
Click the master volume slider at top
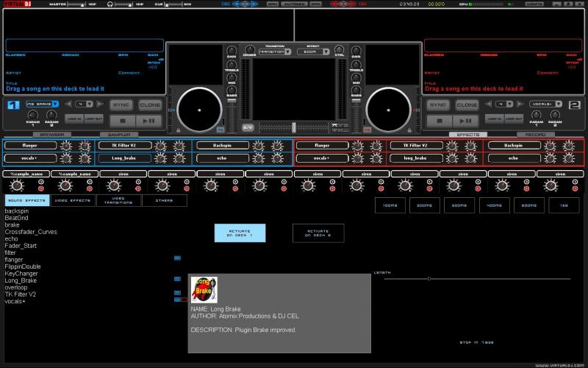click(x=76, y=4)
